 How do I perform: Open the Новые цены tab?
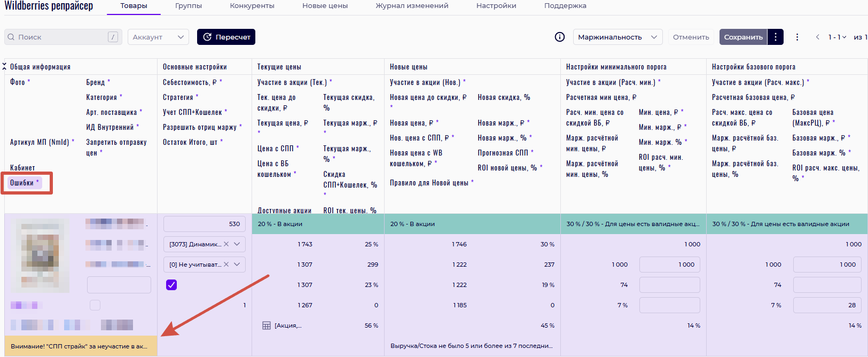(325, 6)
